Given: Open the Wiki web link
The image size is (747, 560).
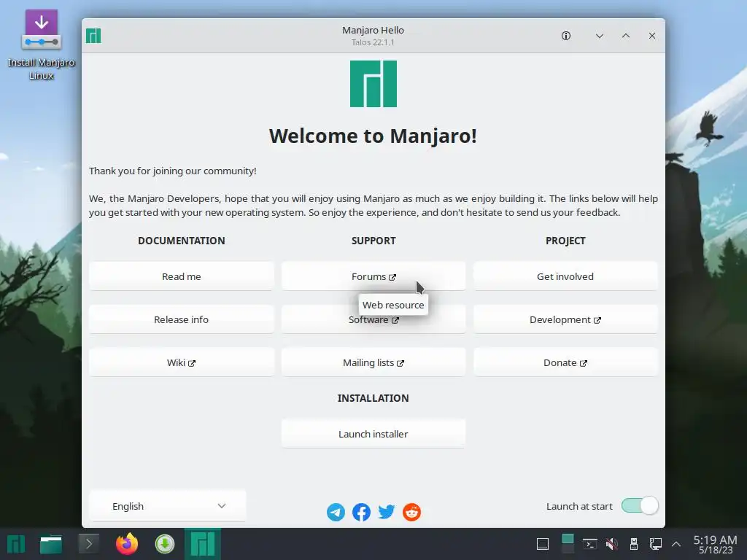Looking at the screenshot, I should [x=182, y=363].
